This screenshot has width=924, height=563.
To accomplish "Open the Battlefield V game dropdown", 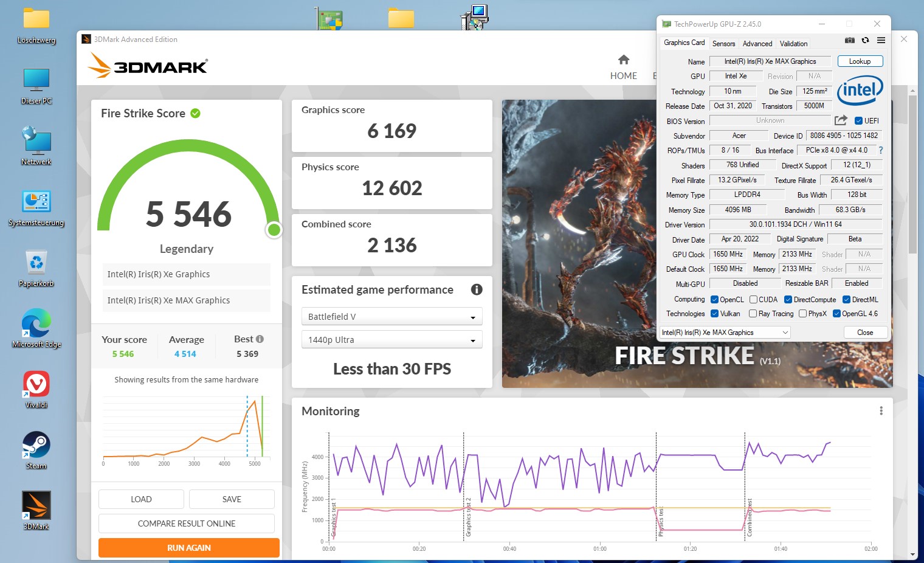I will (x=391, y=317).
